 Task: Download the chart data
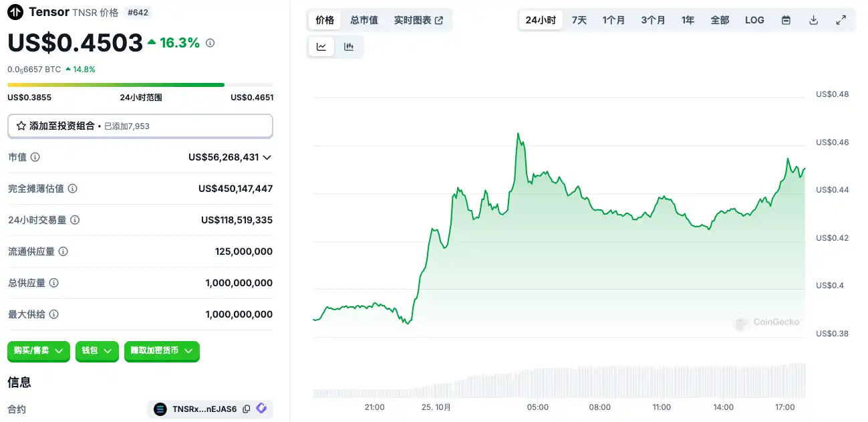tap(814, 20)
